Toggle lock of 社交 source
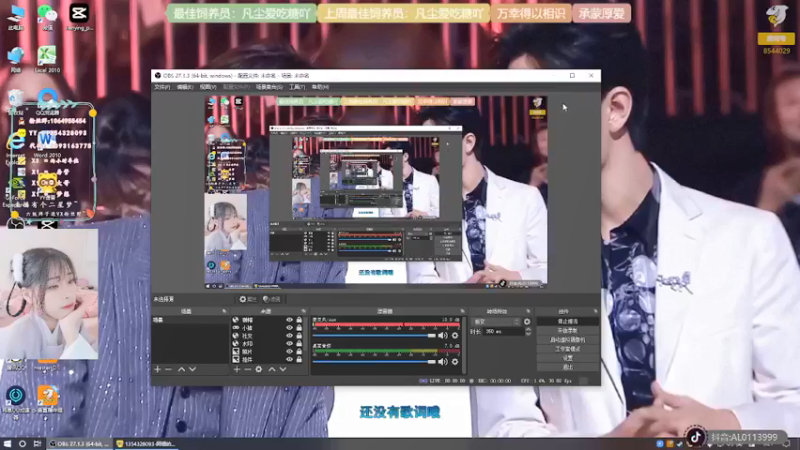Image resolution: width=800 pixels, height=450 pixels. coord(299,336)
